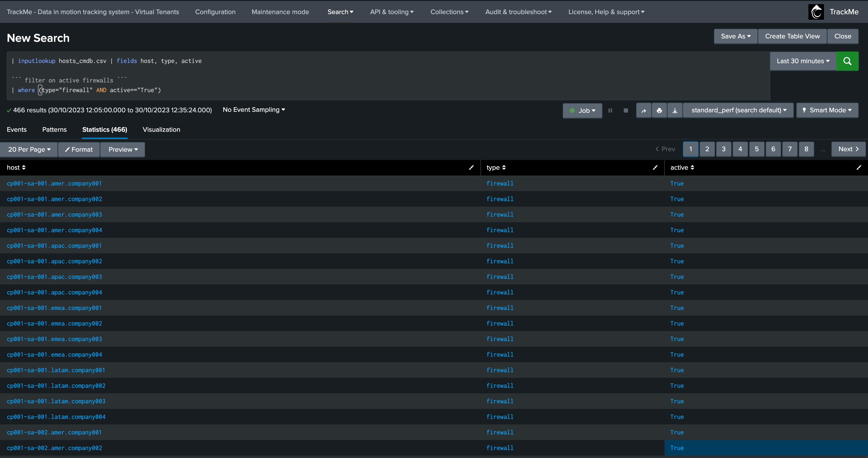The width and height of the screenshot is (868, 458).
Task: Click the TrackMe logo icon
Action: pyautogui.click(x=816, y=12)
